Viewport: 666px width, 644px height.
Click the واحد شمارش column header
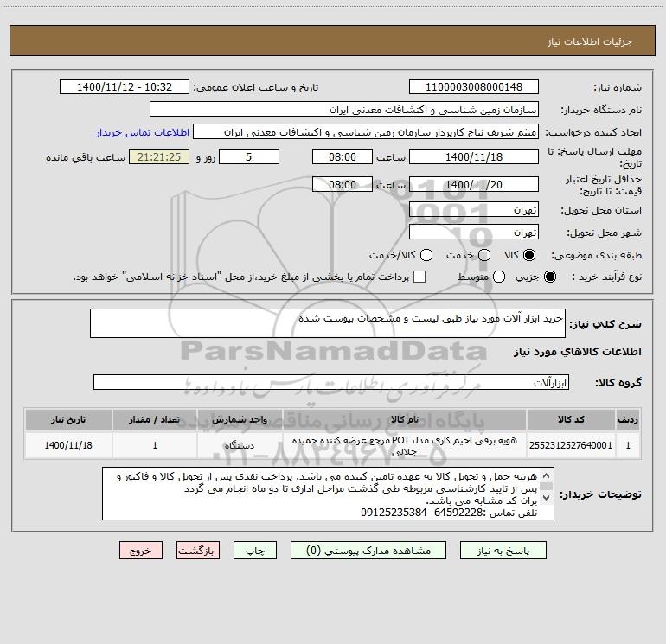(240, 419)
